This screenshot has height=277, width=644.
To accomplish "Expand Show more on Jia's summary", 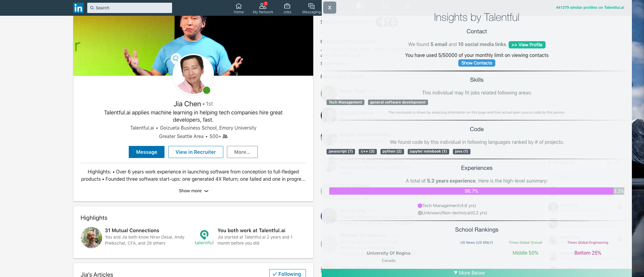I will (193, 191).
